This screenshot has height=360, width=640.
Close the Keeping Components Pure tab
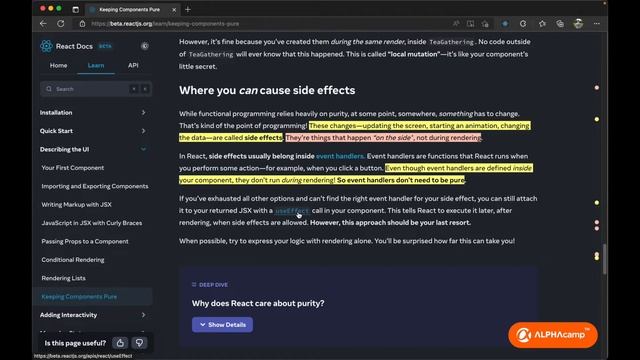point(174,9)
